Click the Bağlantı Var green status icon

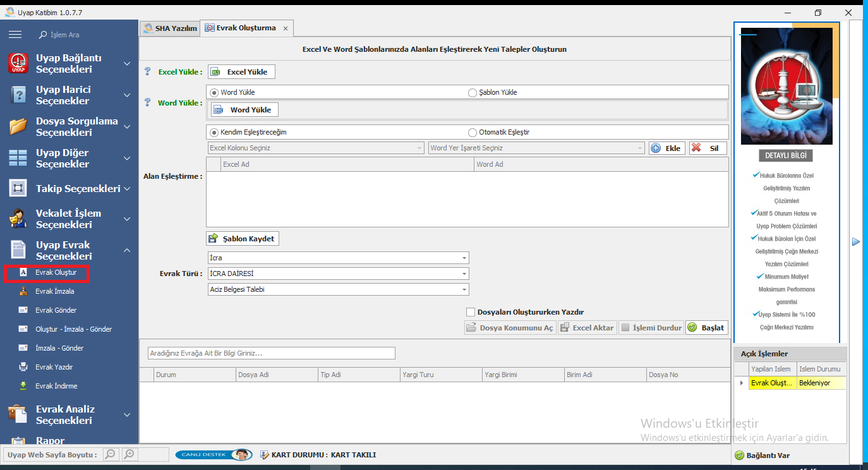(x=740, y=455)
